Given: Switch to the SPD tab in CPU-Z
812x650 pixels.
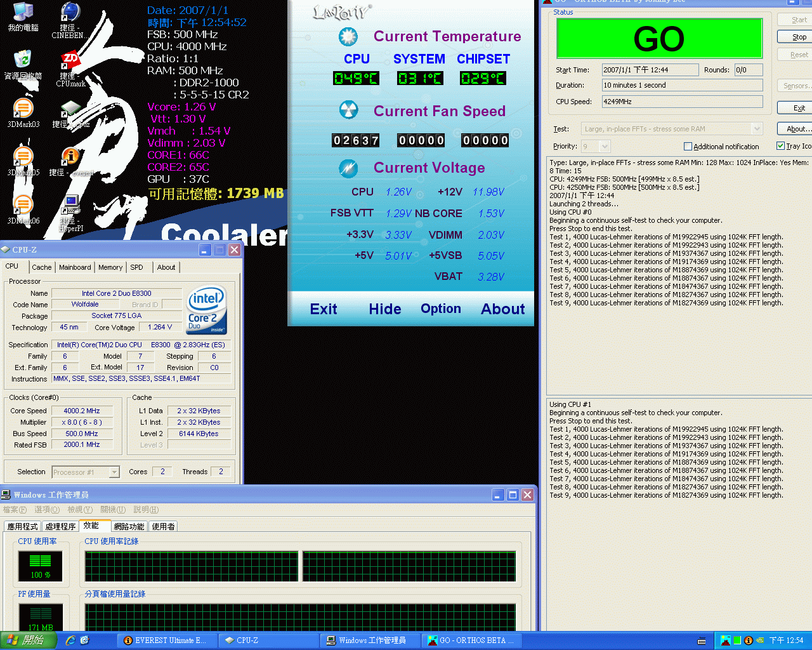Looking at the screenshot, I should [x=137, y=267].
